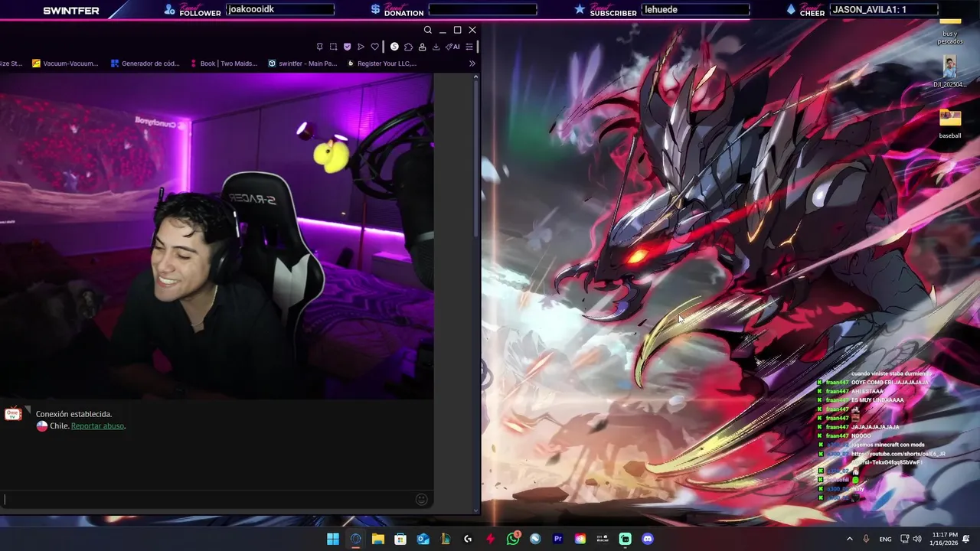Open the DJI_202504 desktop file
Viewport: 980px width, 551px height.
950,72
